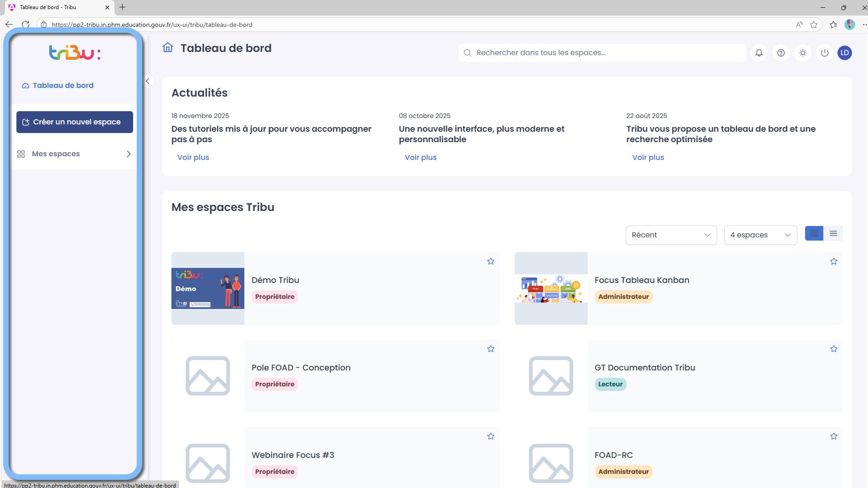Open the browser profile icon
868x488 pixels.
[850, 25]
